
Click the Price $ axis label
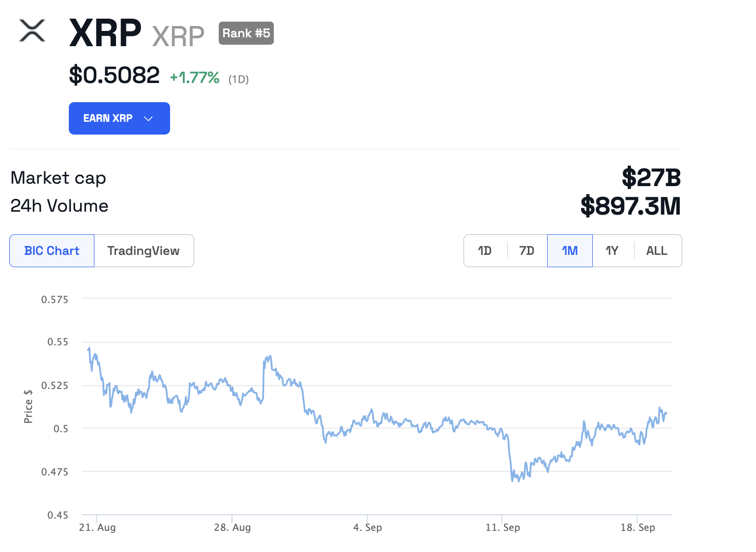click(x=28, y=407)
